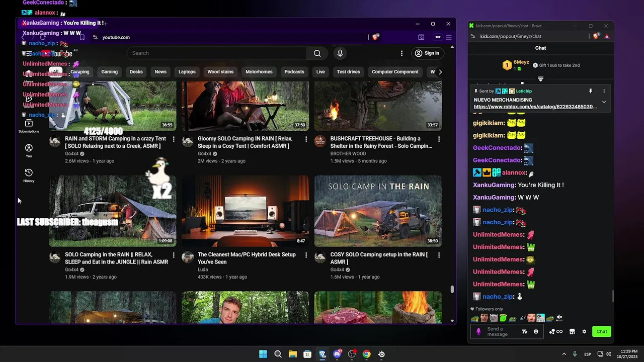Select the Computer Component category chip
This screenshot has width=644, height=362.
click(x=395, y=72)
